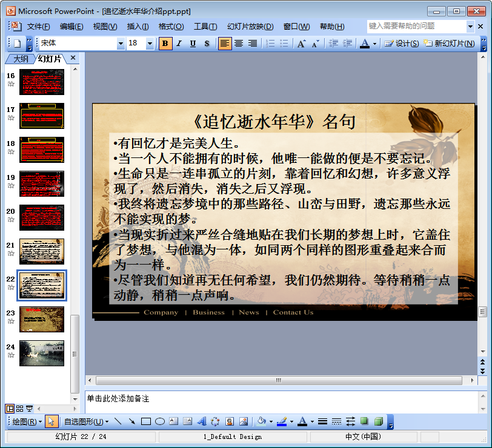Open 绘图(R) draw menu
This screenshot has width=492, height=448.
click(27, 422)
